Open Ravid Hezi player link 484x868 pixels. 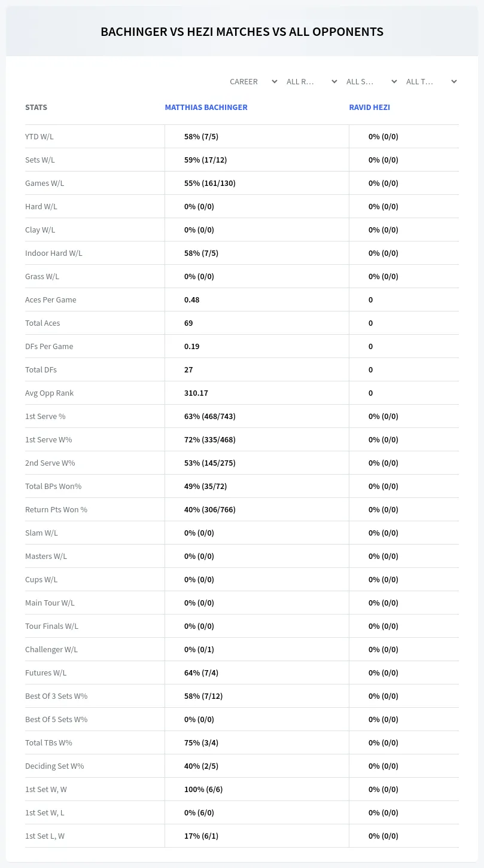coord(369,108)
